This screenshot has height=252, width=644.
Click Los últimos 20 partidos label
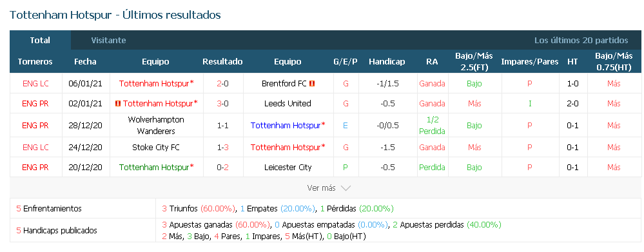click(581, 40)
